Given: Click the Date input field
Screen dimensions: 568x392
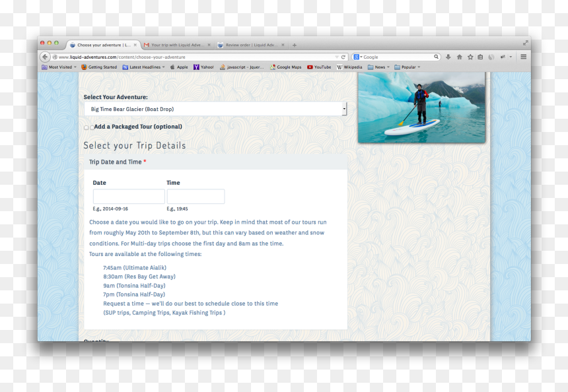Looking at the screenshot, I should pos(129,196).
